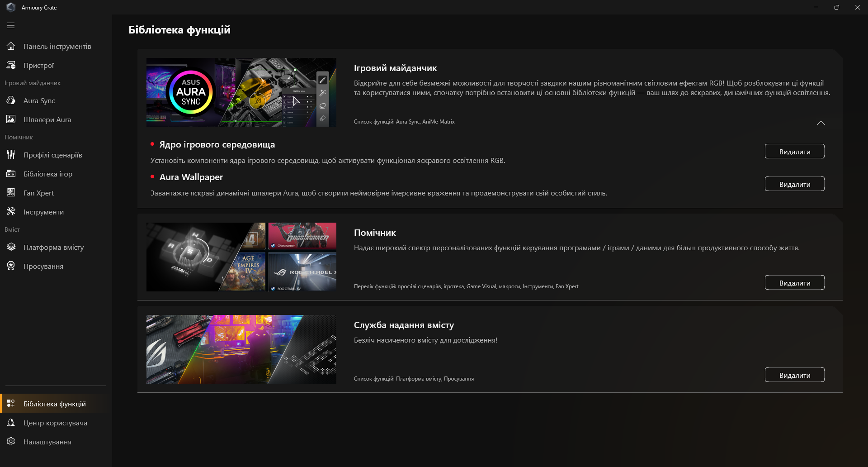Viewport: 868px width, 467px height.
Task: Click the Шпалери Aura picture icon
Action: tap(11, 119)
